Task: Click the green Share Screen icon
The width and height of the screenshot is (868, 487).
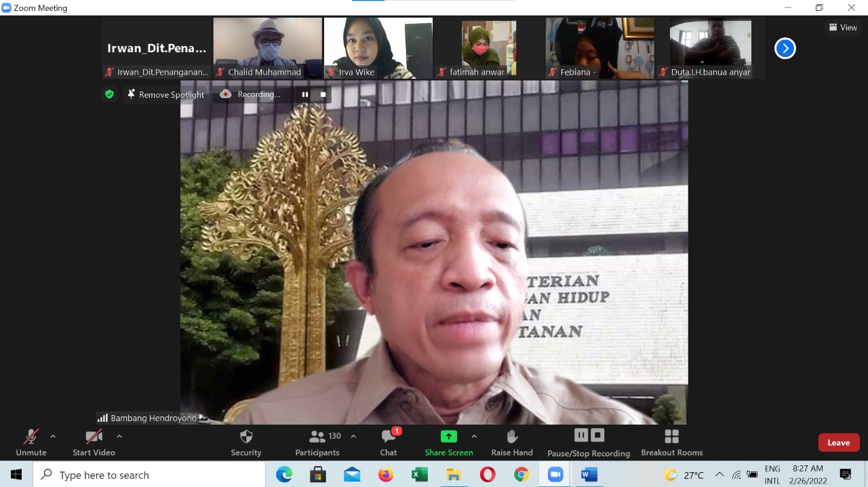Action: pyautogui.click(x=448, y=436)
